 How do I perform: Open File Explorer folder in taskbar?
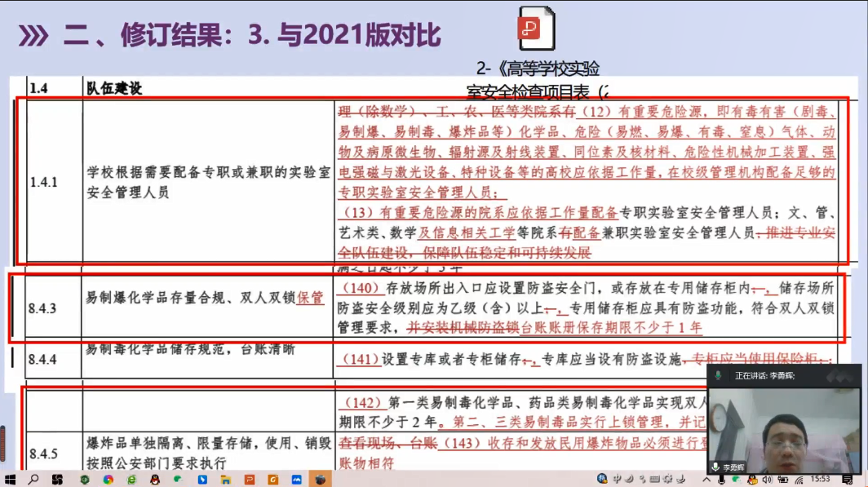coord(226,480)
